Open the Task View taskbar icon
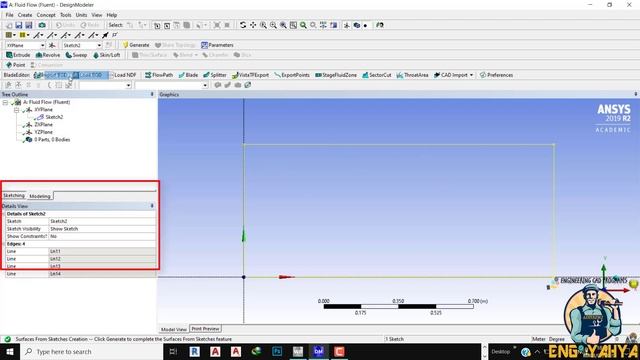Viewport: 640px width, 360px height. (173, 351)
